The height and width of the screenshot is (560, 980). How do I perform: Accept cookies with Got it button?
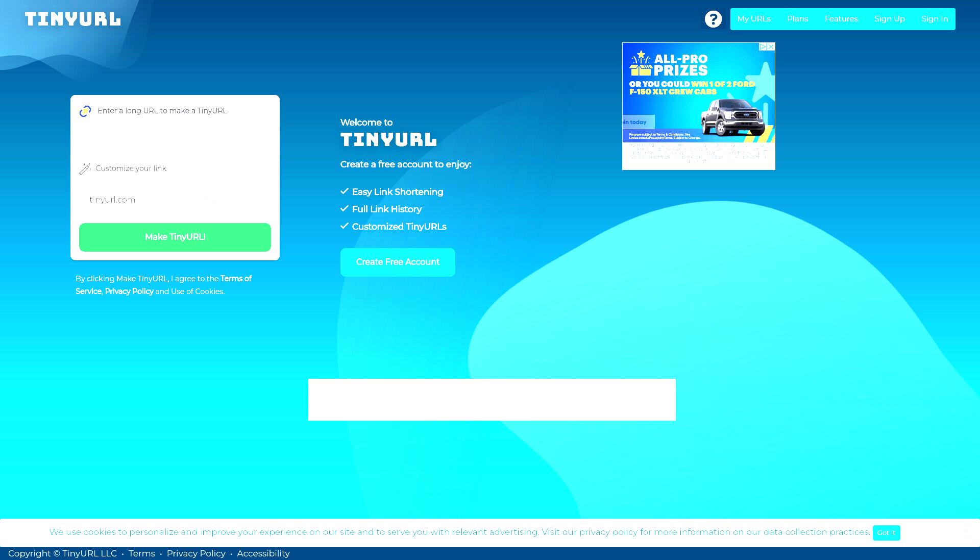(x=886, y=532)
